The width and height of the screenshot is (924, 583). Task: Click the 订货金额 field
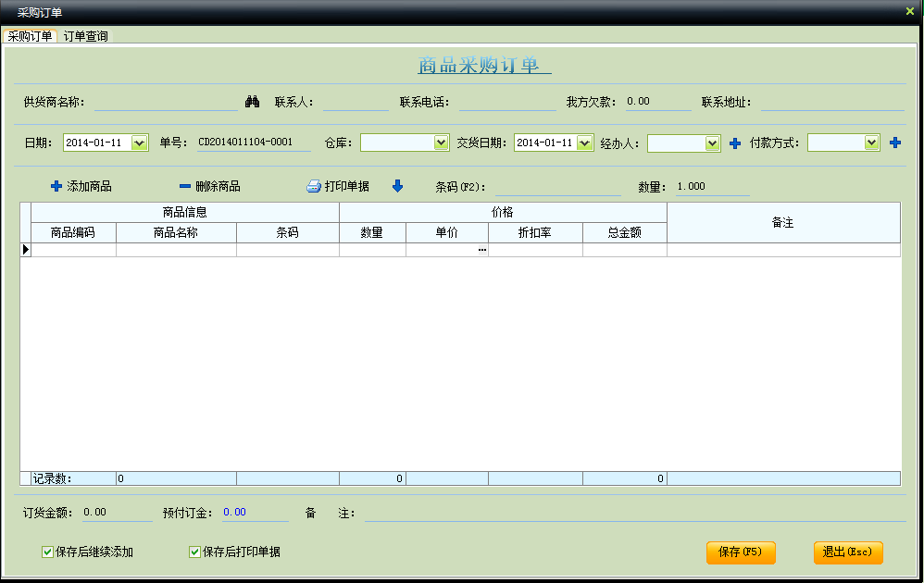pos(117,513)
